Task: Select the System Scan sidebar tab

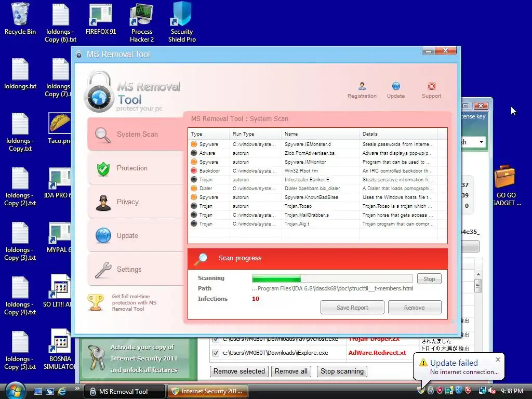Action: (136, 134)
